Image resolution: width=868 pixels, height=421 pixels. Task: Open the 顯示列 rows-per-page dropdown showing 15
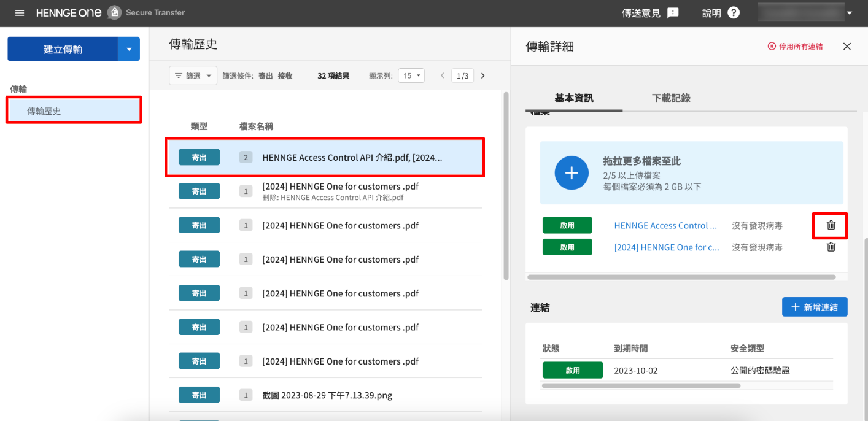pyautogui.click(x=411, y=75)
